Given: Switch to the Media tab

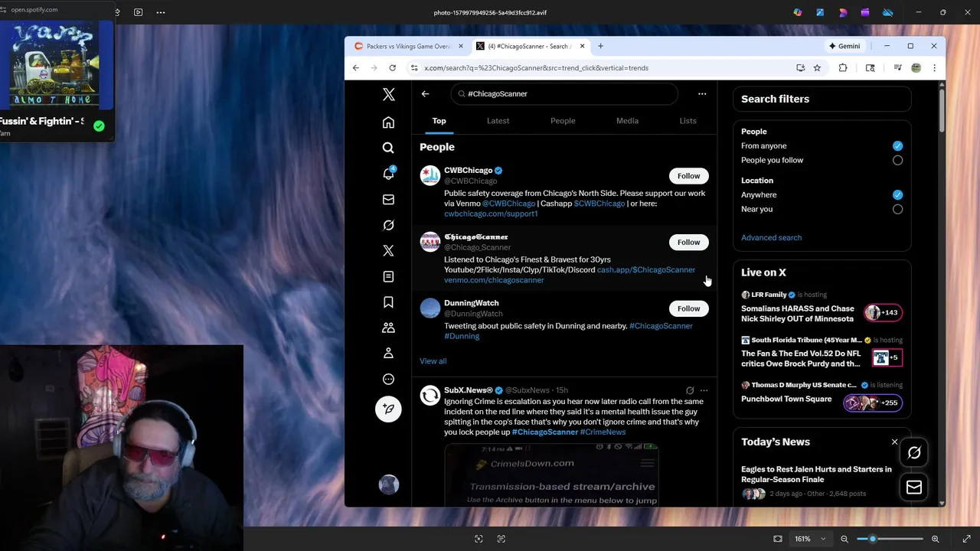Looking at the screenshot, I should coord(627,121).
